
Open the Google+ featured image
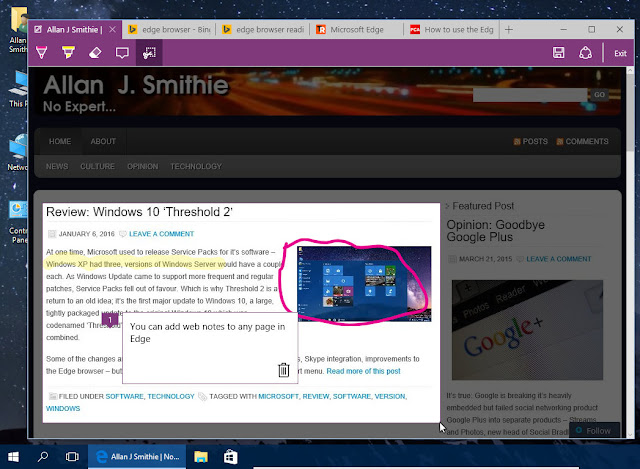tap(527, 330)
